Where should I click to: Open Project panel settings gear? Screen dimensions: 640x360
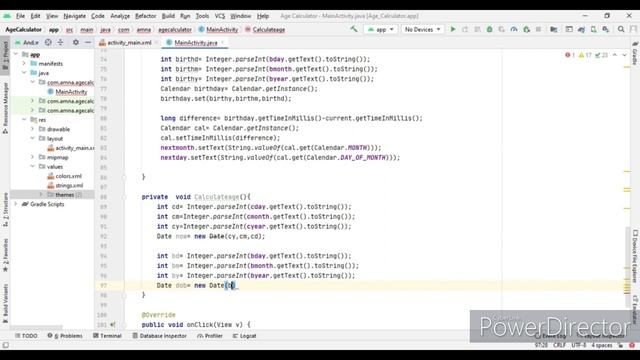tap(76, 42)
